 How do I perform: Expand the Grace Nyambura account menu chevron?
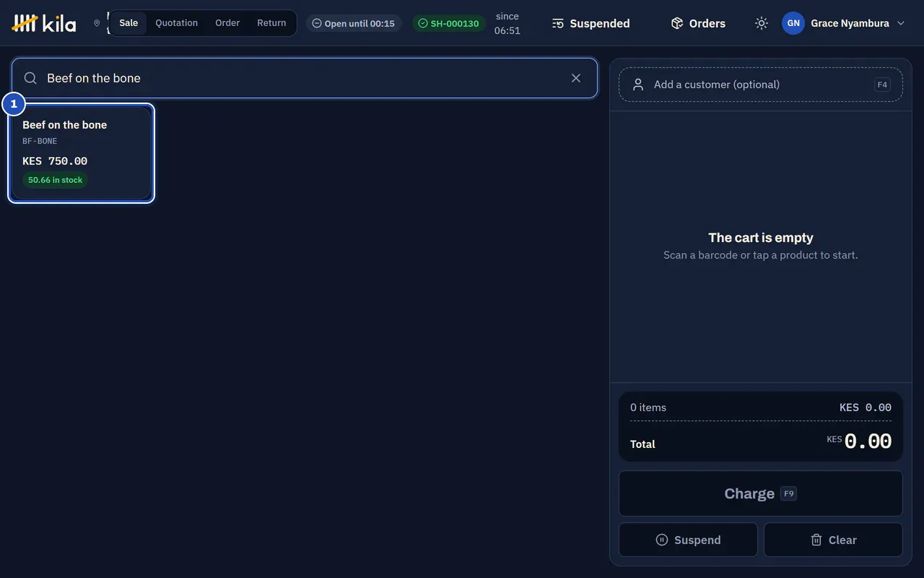(x=900, y=23)
